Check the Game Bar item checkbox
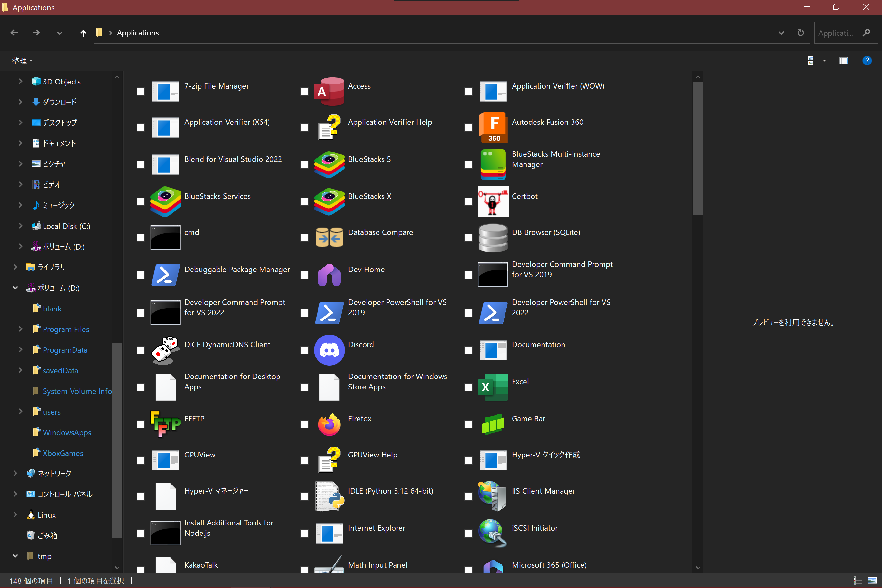This screenshot has width=882, height=588. click(468, 424)
